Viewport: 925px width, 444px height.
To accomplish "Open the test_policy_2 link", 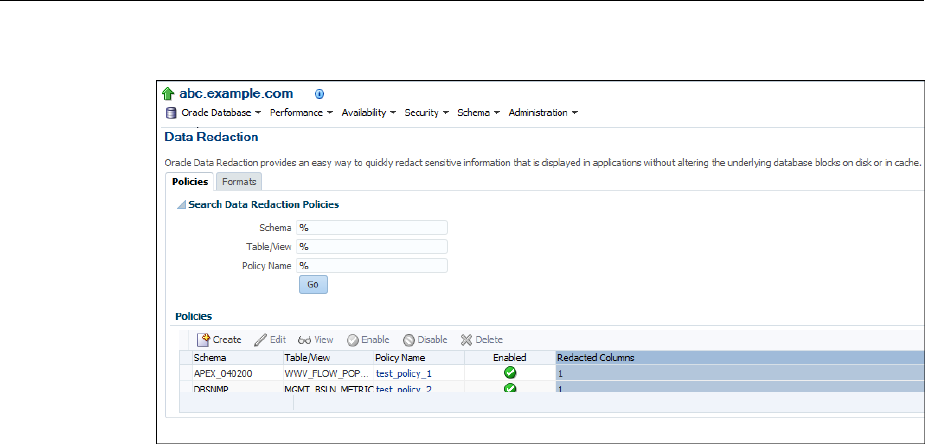I will [404, 389].
